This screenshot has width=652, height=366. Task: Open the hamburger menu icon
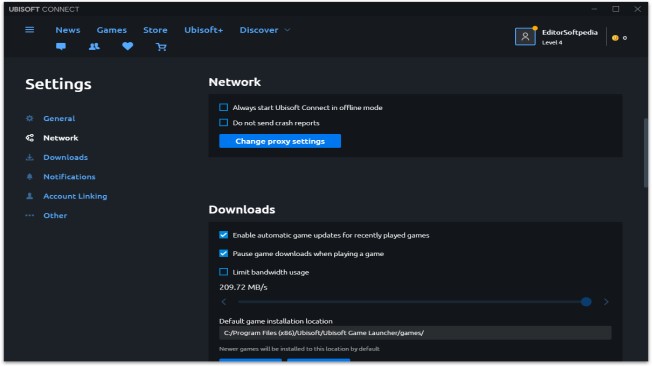pos(30,30)
